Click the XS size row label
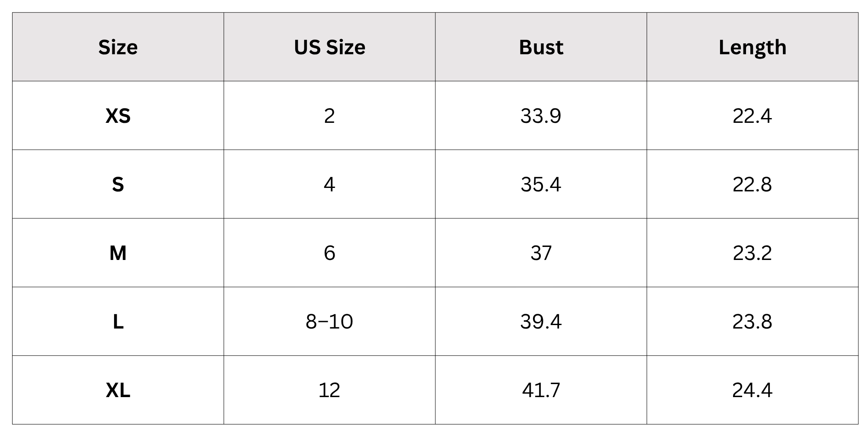Screen dimensions: 868x434 (118, 116)
